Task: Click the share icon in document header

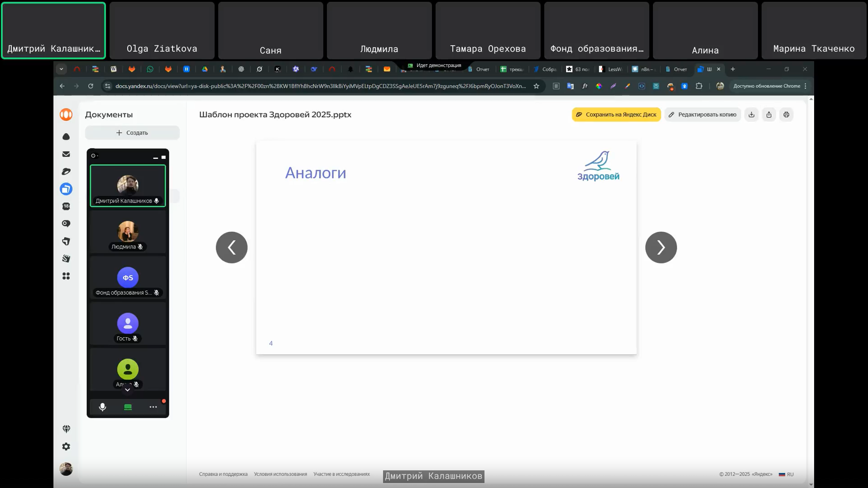Action: point(769,115)
